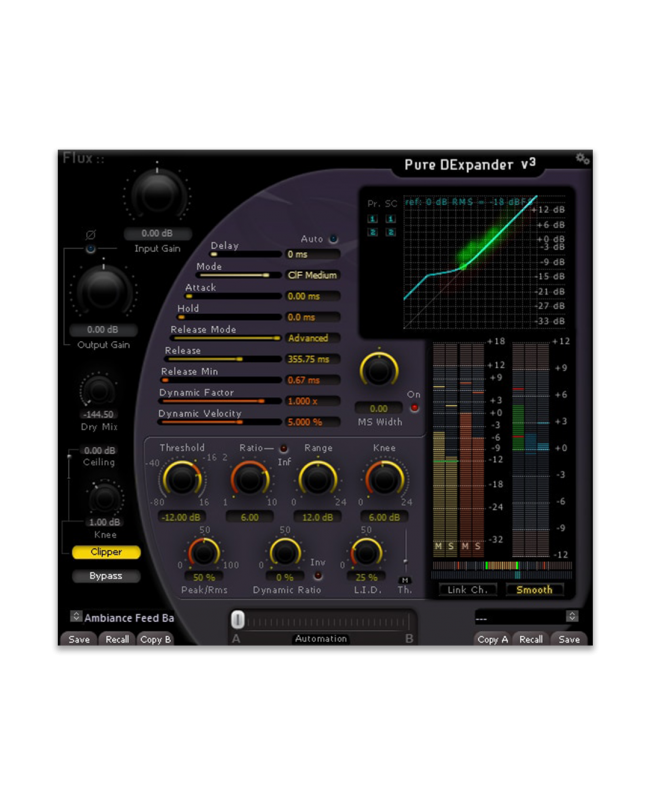Click the MS Width knob

pos(379,370)
